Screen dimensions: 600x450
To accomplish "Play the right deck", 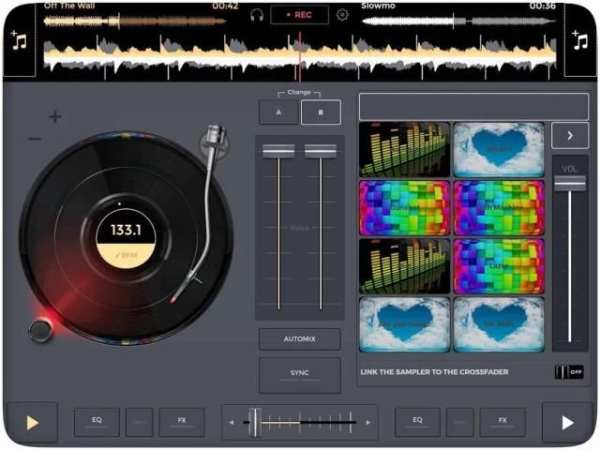I will [567, 423].
